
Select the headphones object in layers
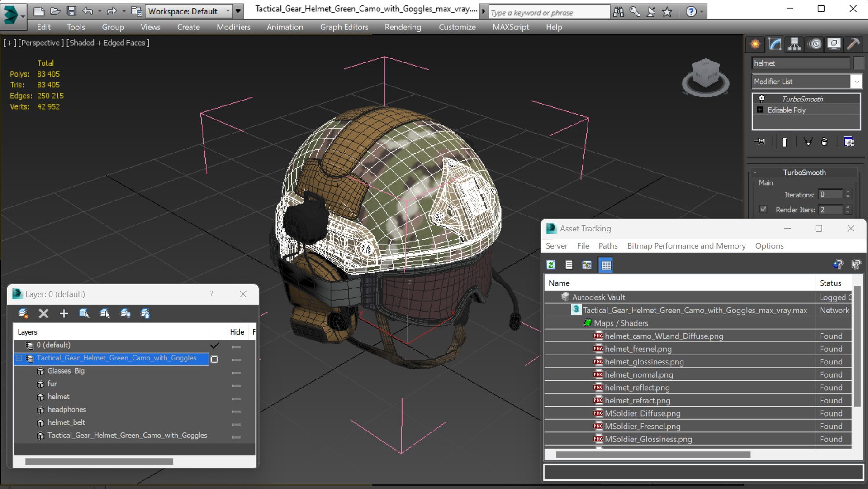tap(66, 409)
